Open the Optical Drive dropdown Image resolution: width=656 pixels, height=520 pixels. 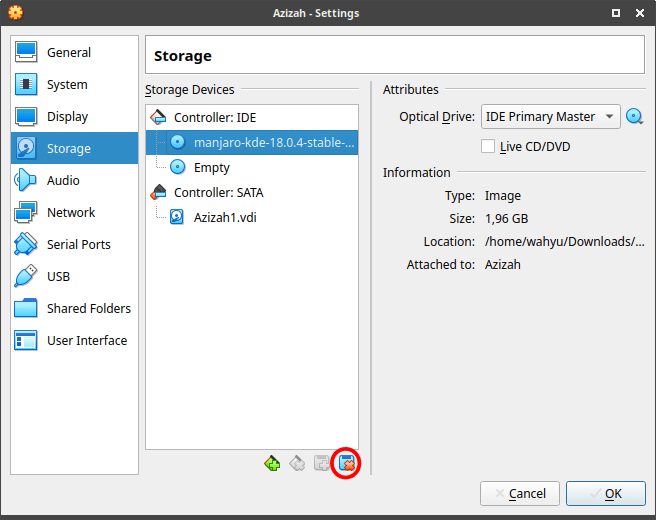[550, 117]
